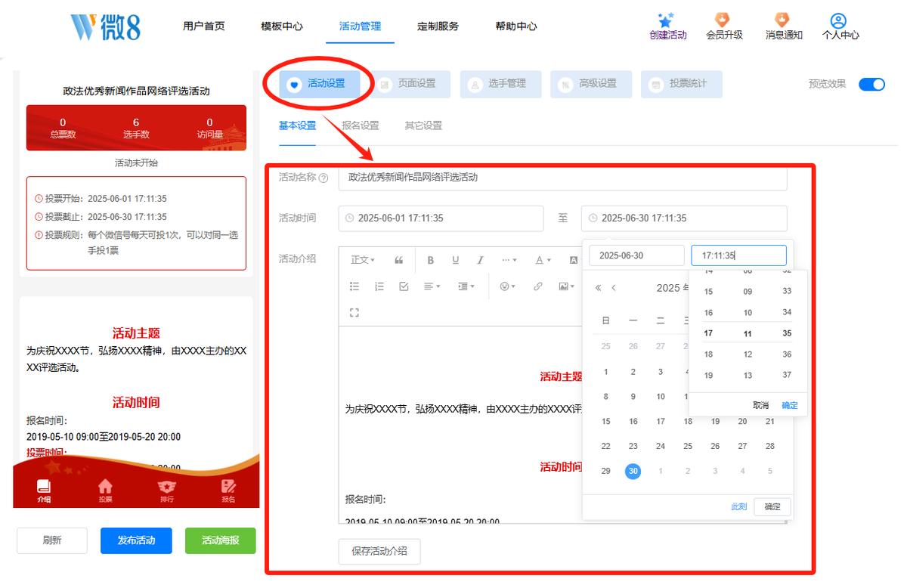Open the 模板中心 menu
The image size is (907, 588).
click(x=282, y=26)
